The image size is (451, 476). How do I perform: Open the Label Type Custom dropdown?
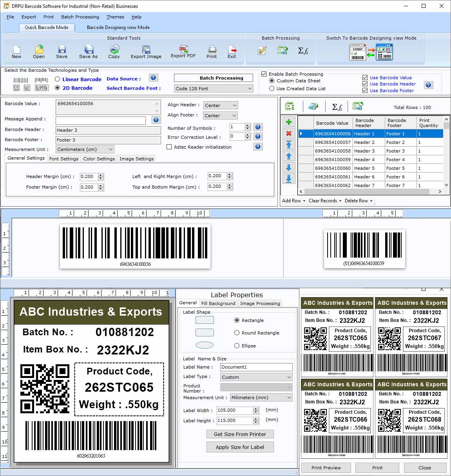(256, 377)
